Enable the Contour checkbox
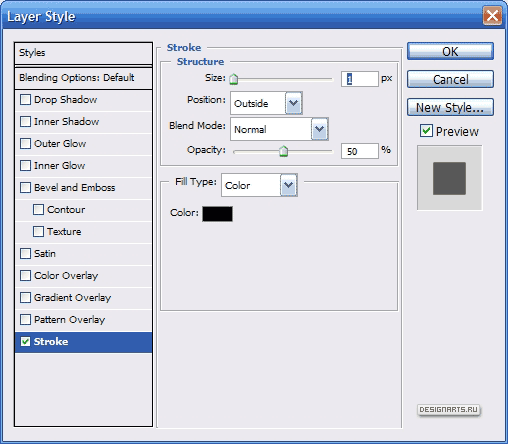The width and height of the screenshot is (508, 444). 38,210
